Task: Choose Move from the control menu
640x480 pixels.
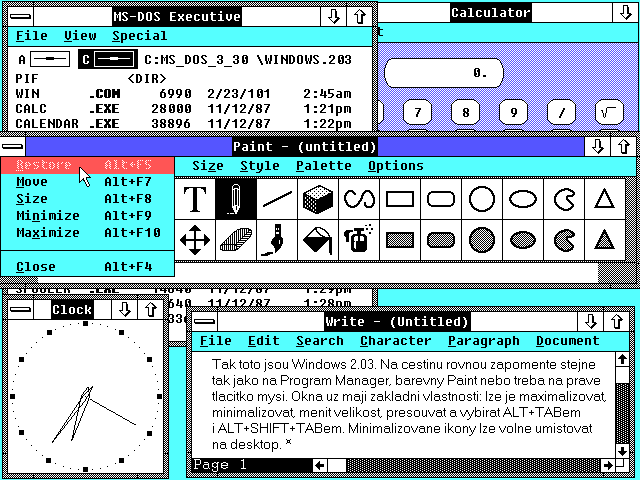Action: pyautogui.click(x=87, y=182)
